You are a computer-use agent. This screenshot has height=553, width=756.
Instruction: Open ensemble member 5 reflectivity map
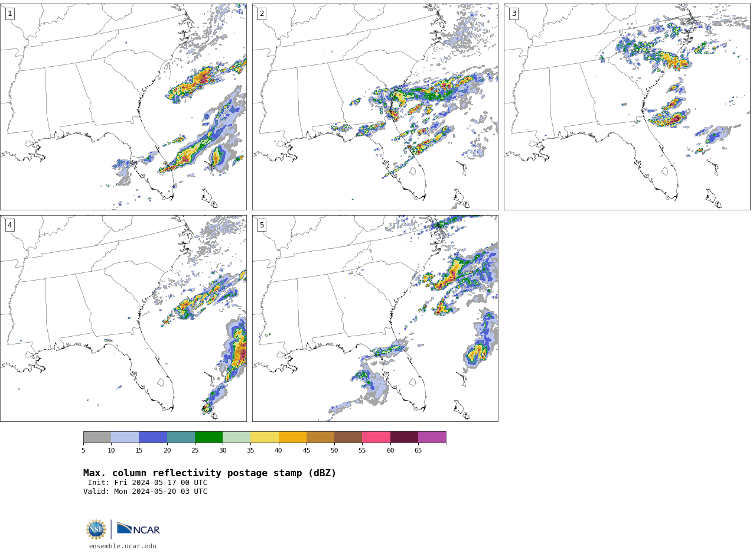click(375, 318)
